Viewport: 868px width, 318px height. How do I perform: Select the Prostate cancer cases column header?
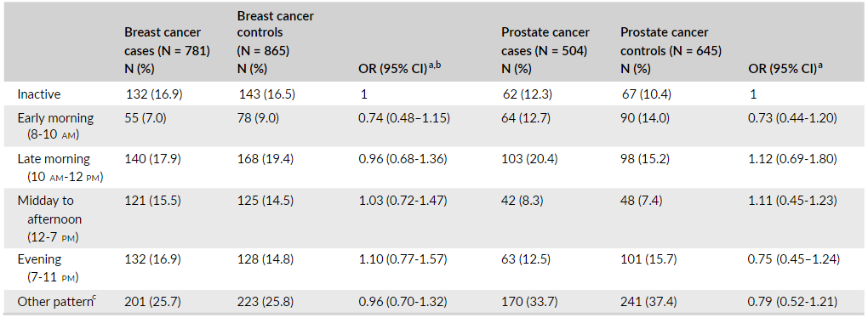[x=545, y=51]
